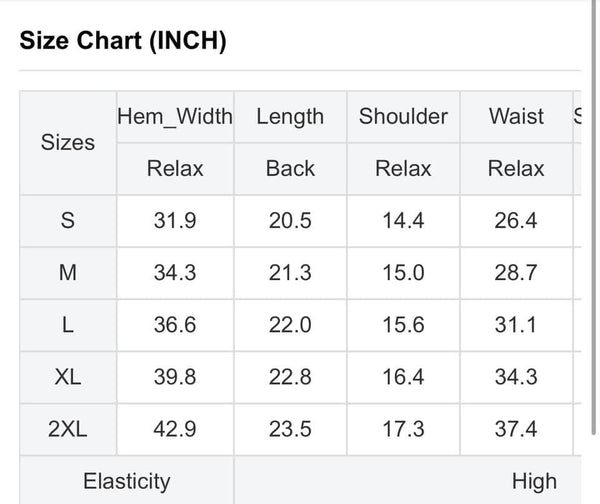Select the M size row label
This screenshot has height=504, width=600.
point(68,273)
